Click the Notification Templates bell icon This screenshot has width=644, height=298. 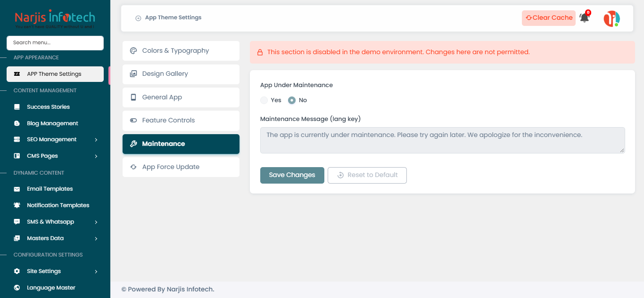tap(17, 205)
